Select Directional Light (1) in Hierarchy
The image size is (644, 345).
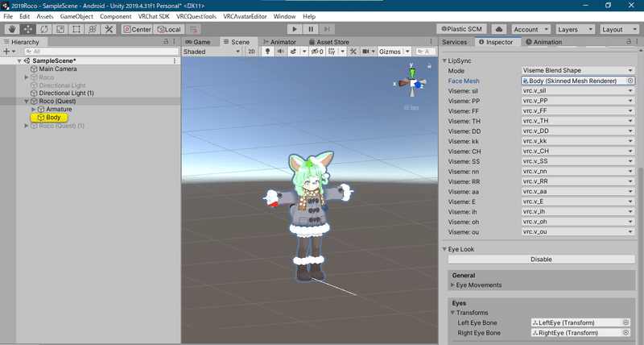tap(66, 93)
